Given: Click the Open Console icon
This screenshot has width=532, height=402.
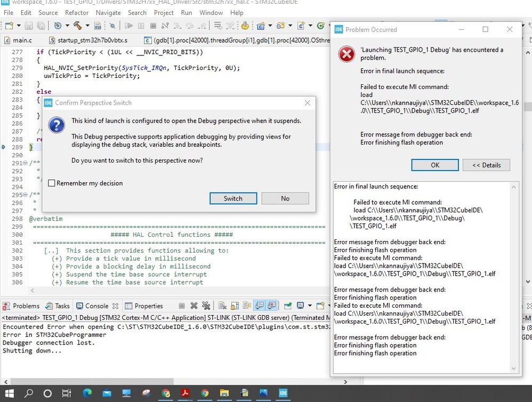Looking at the screenshot, I should (320, 305).
